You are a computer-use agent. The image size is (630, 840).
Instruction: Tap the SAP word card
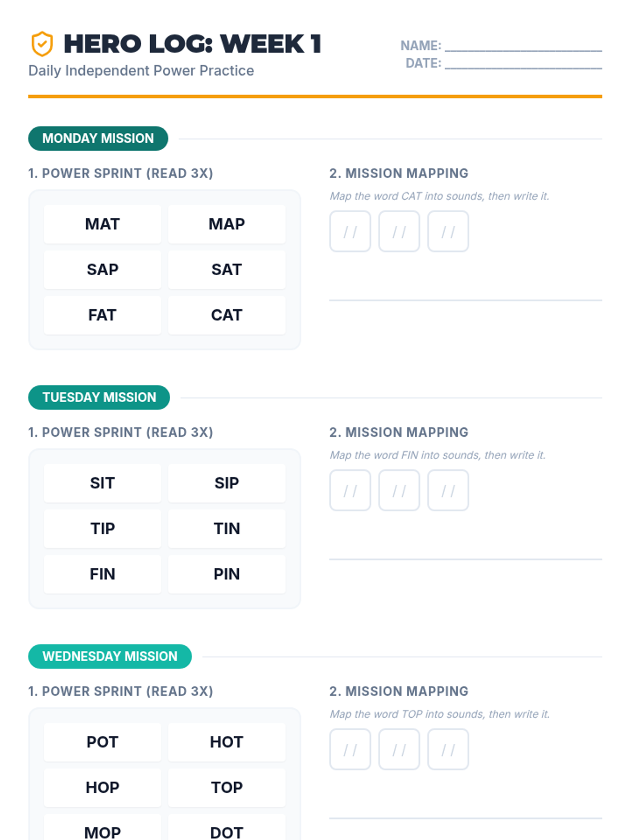[102, 270]
